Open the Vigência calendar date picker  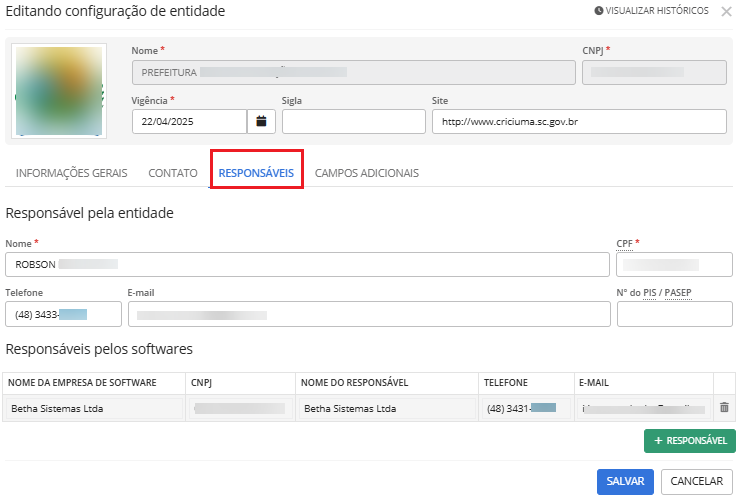coord(261,121)
